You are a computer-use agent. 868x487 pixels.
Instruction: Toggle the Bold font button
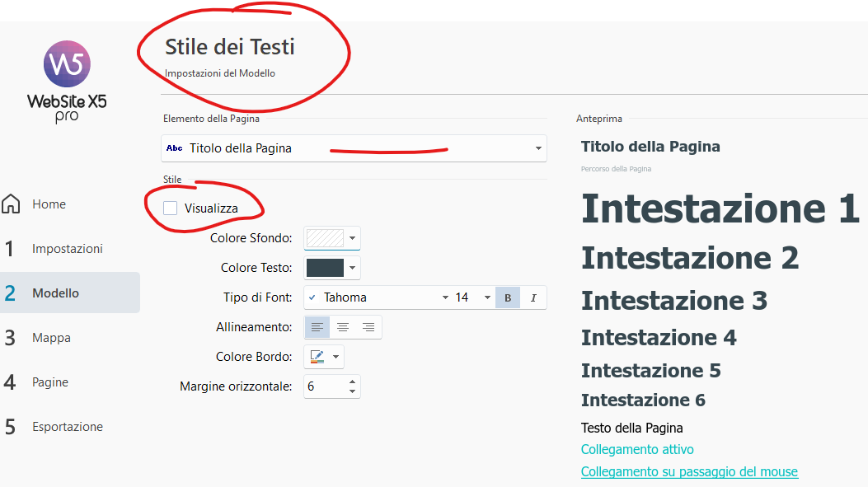click(x=508, y=297)
